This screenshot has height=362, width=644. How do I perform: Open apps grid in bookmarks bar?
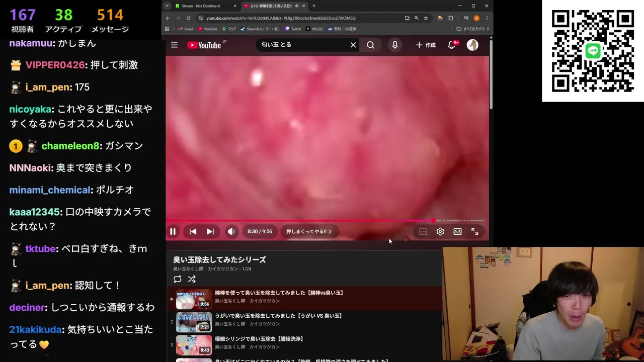[x=168, y=29]
